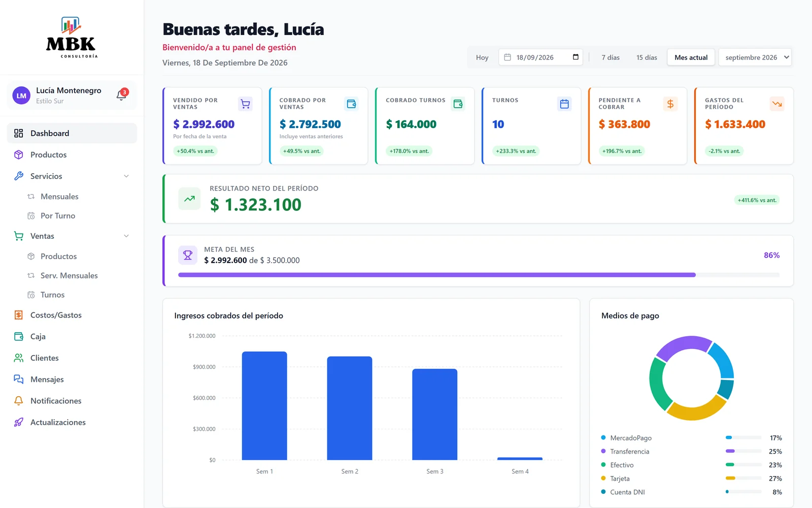812x508 pixels.
Task: Click the Productos cube icon in sidebar
Action: [x=19, y=154]
